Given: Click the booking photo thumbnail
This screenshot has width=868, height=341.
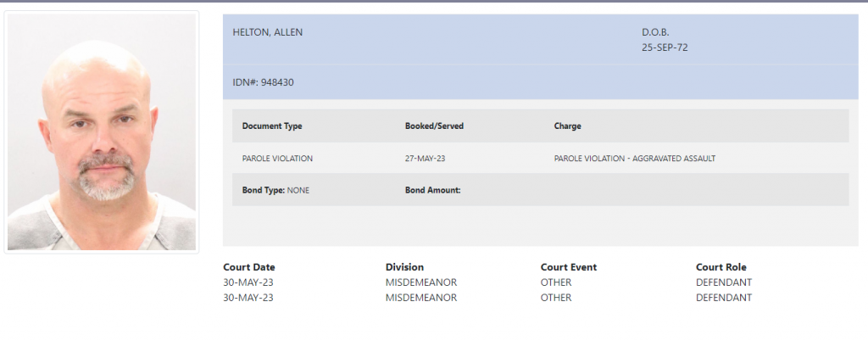Looking at the screenshot, I should pyautogui.click(x=101, y=132).
